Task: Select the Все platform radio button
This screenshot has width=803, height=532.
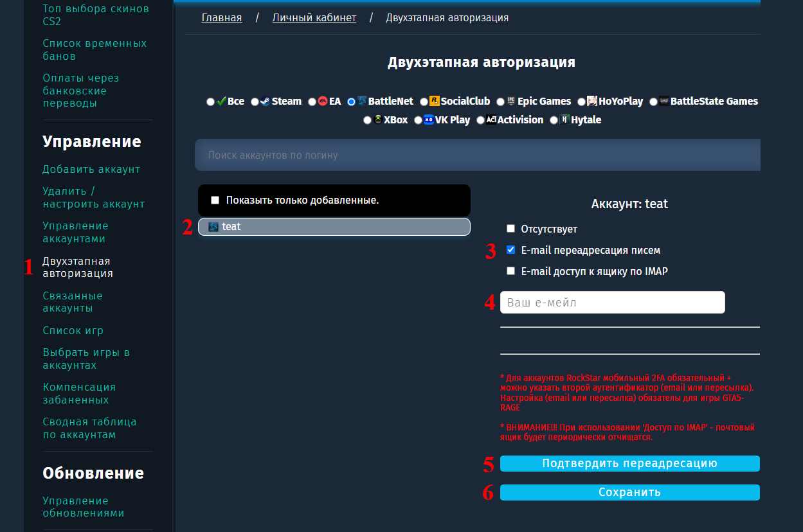Action: (x=210, y=102)
